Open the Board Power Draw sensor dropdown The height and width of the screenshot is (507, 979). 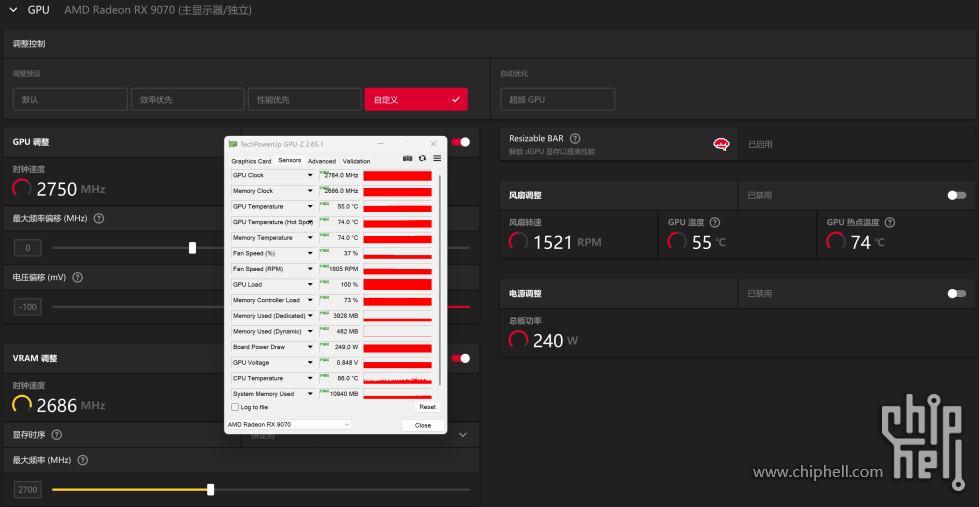[x=310, y=347]
